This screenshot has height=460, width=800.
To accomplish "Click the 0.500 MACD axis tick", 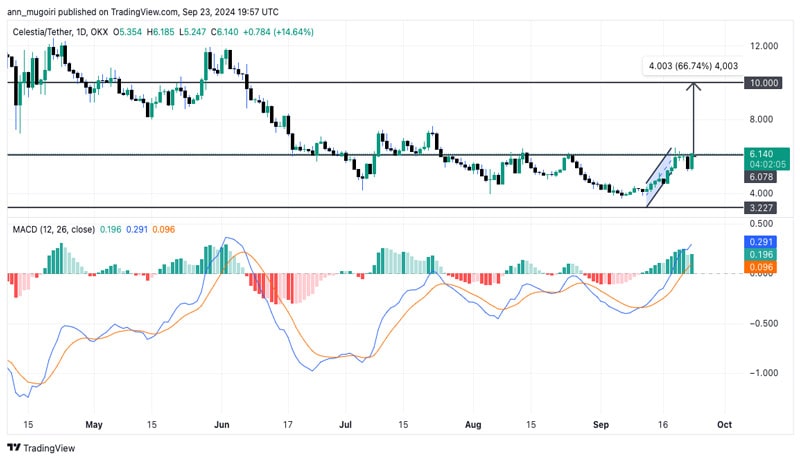I will pyautogui.click(x=761, y=223).
